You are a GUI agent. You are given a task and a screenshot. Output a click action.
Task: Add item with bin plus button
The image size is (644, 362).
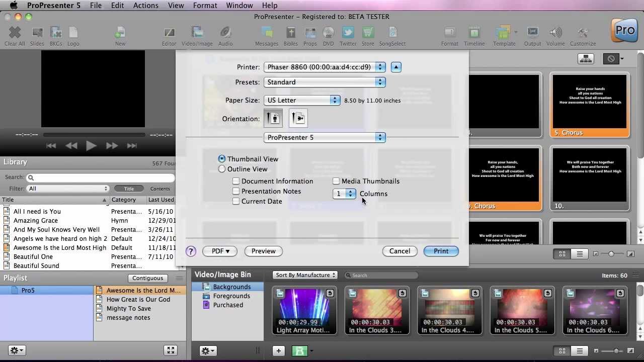278,351
